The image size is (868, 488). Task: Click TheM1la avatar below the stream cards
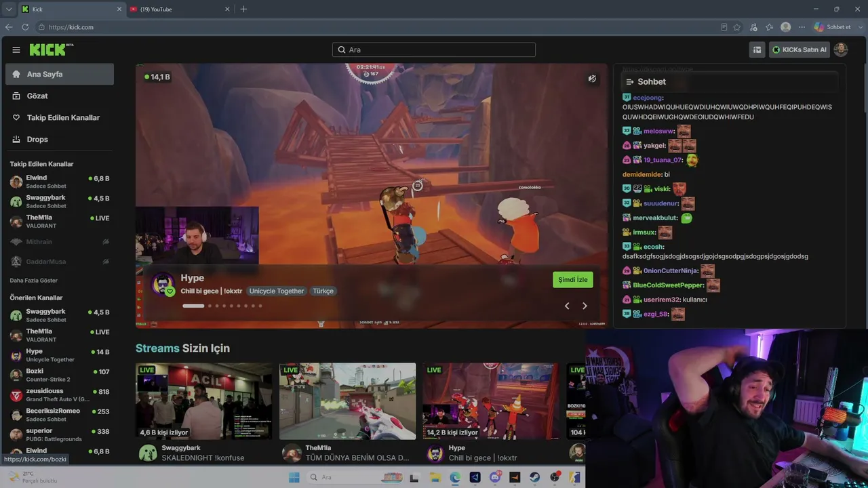[x=292, y=453]
